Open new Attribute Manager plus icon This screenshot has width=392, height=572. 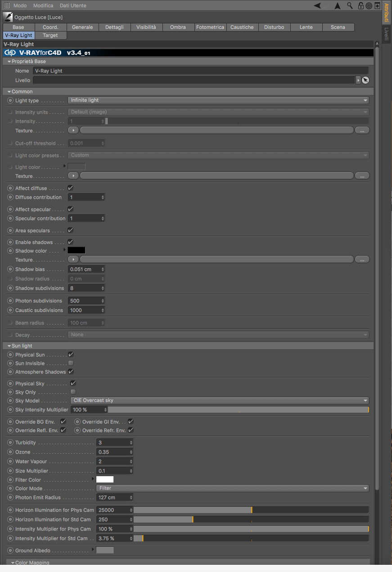tap(377, 6)
